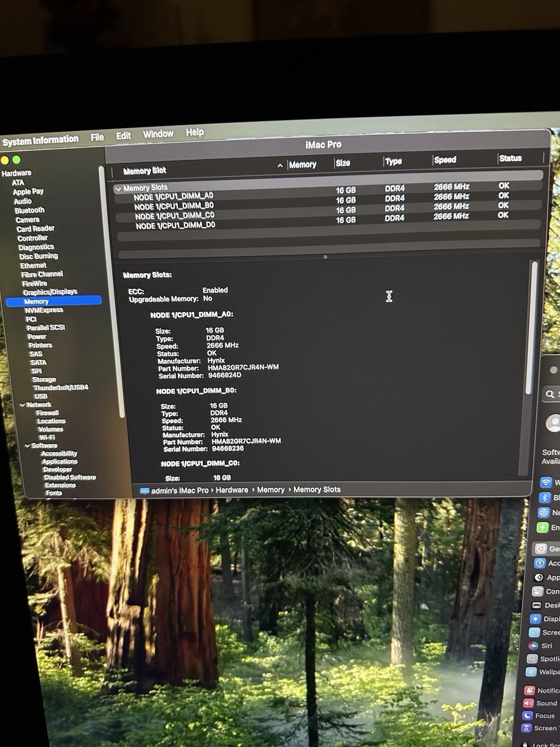560x747 pixels.
Task: Select NVMExpress in the Hardware sidebar
Action: (44, 310)
